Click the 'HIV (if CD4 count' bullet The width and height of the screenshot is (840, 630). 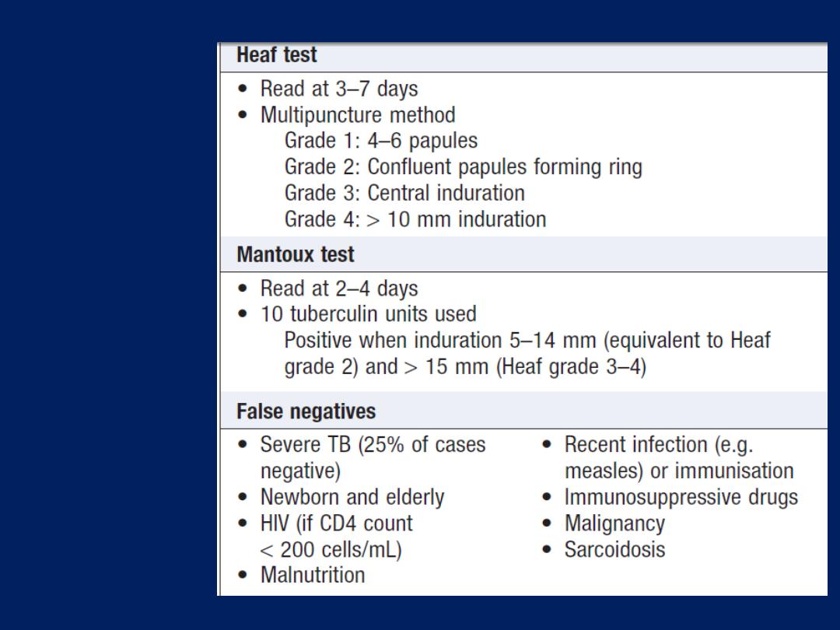337,523
